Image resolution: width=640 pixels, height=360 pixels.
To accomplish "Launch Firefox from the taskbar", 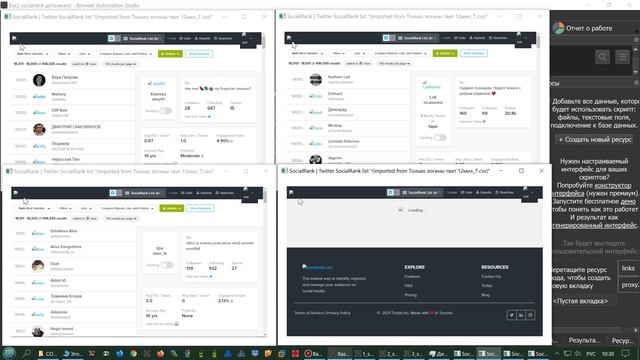I will [x=160, y=353].
